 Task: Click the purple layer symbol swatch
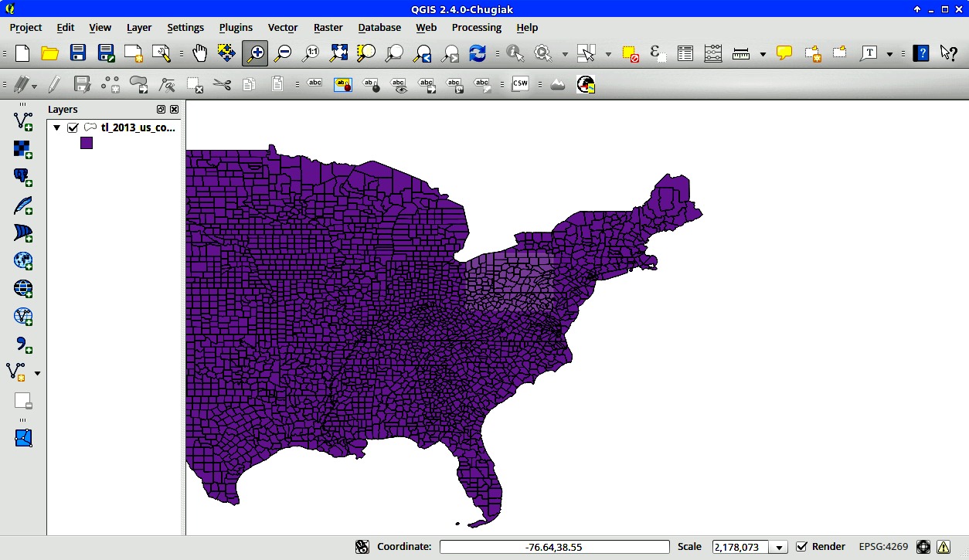point(87,143)
